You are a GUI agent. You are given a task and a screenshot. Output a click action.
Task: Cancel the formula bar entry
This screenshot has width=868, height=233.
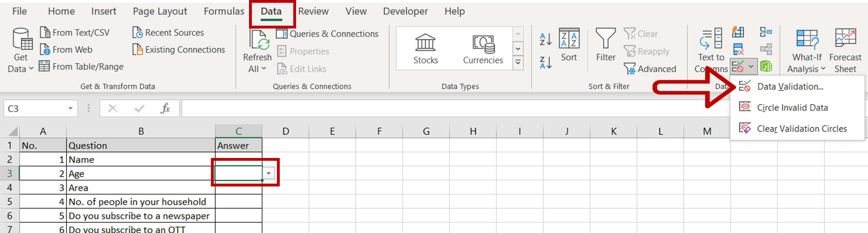113,108
